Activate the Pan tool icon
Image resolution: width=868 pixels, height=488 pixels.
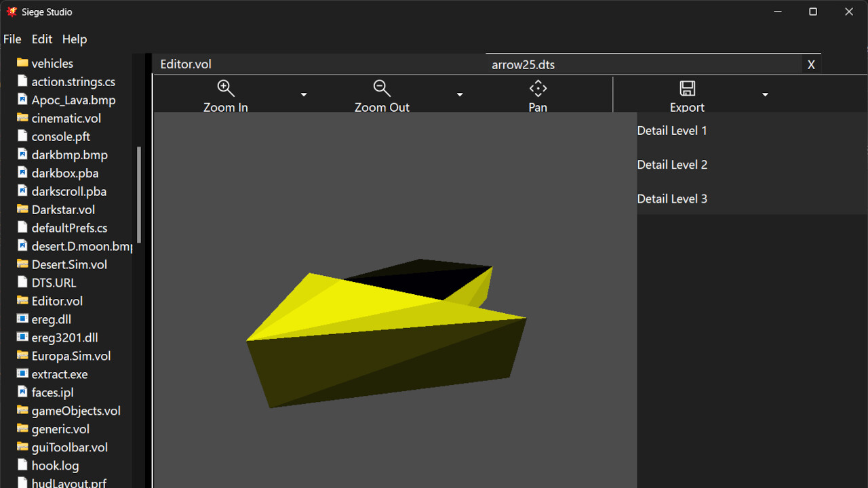[x=537, y=88]
